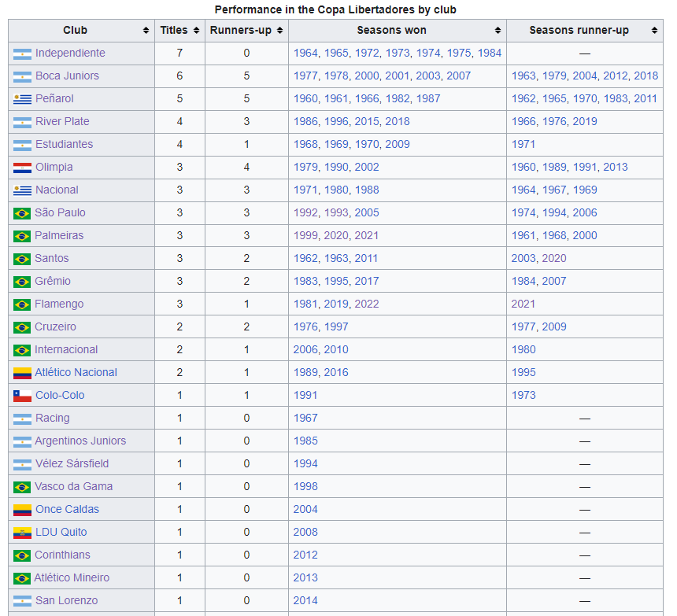This screenshot has width=677, height=616.
Task: Click Independiente's titles count of 7
Action: [x=179, y=53]
